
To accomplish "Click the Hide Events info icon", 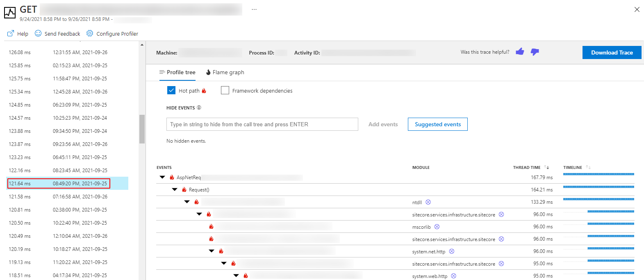I will [x=199, y=108].
